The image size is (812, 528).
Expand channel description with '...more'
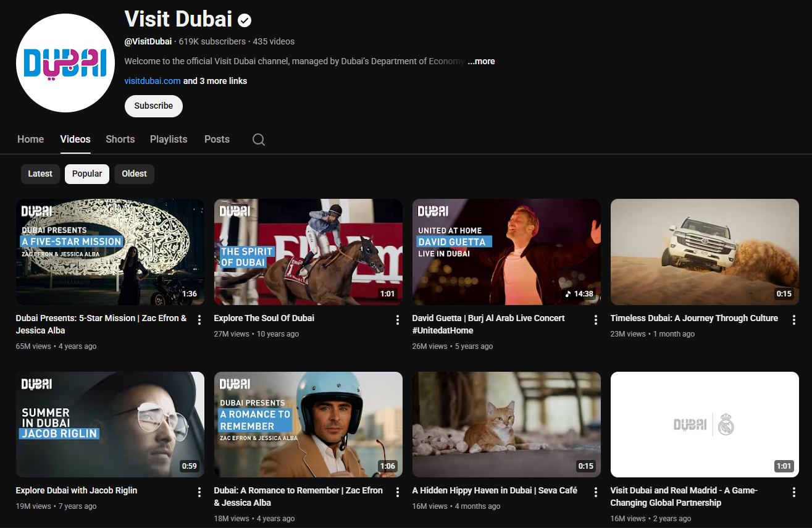pos(481,61)
